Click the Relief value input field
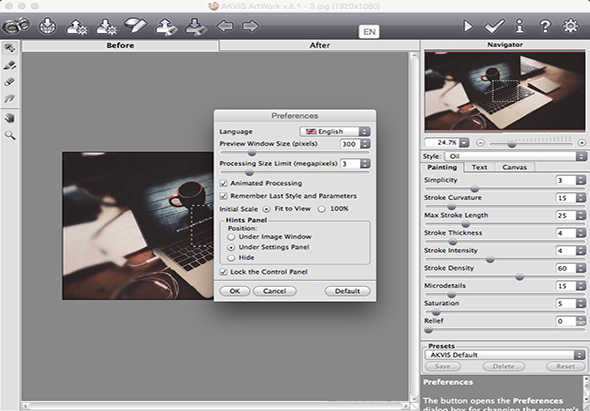 [x=566, y=321]
